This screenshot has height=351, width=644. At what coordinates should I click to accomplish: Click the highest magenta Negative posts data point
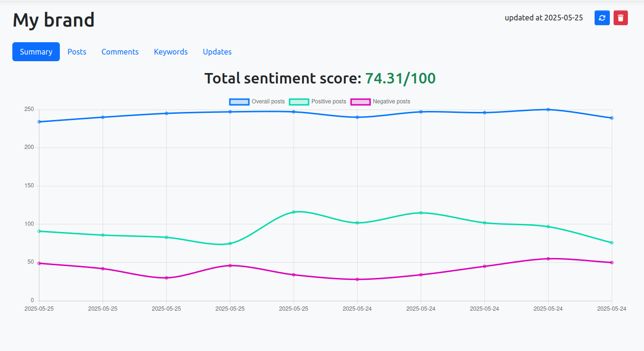coord(548,259)
